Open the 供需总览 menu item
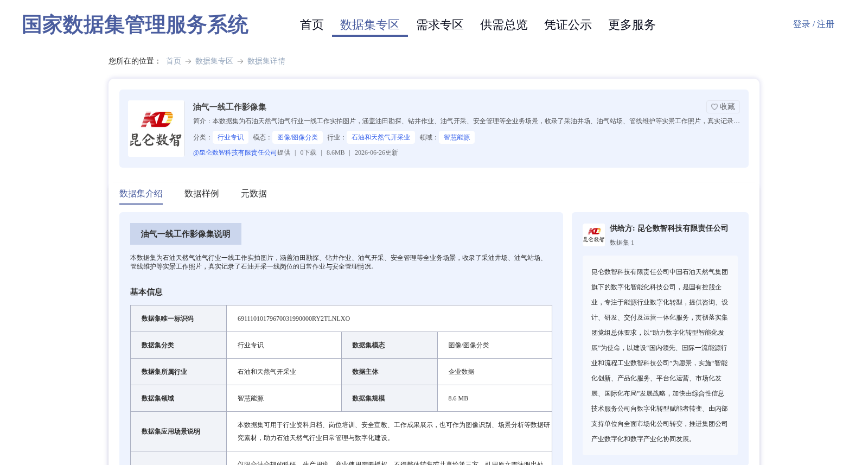 [503, 25]
